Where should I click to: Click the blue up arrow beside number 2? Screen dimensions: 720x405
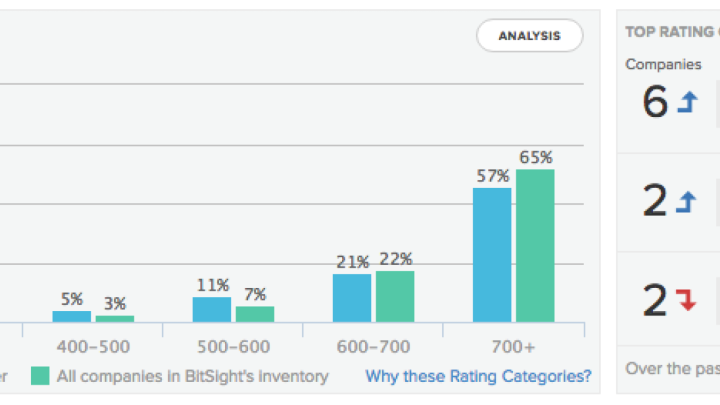[686, 201]
